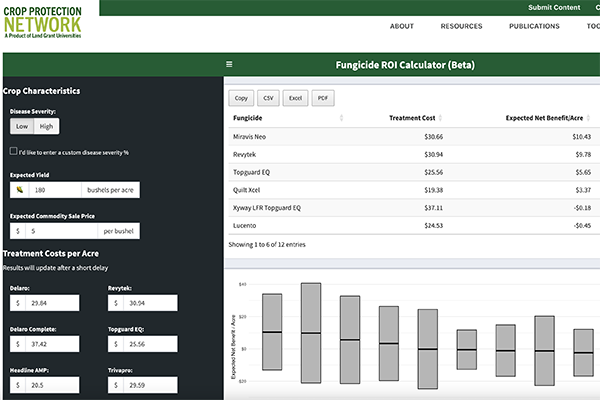The image size is (600, 400).
Task: Click 'Showing 1 to 6 of 12 entries'
Action: pyautogui.click(x=267, y=244)
